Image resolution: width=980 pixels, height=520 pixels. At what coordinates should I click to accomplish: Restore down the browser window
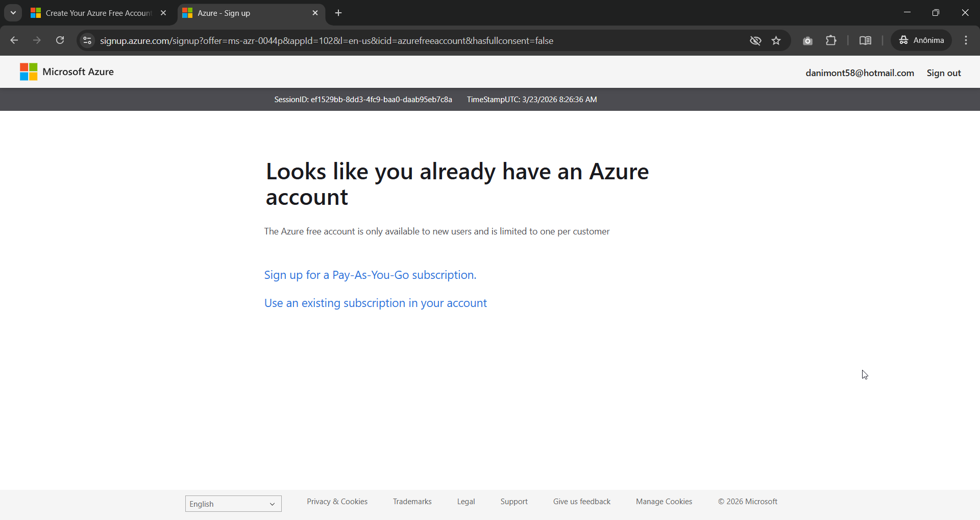(936, 13)
